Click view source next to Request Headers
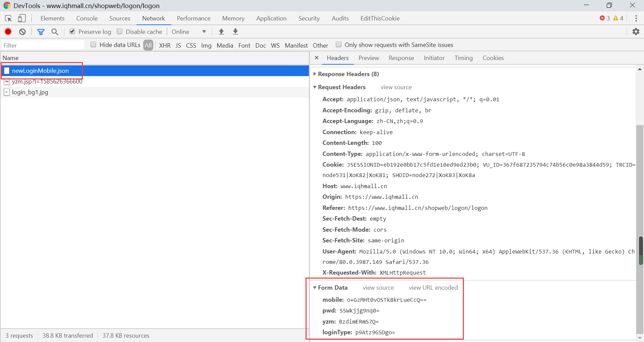 tap(396, 87)
